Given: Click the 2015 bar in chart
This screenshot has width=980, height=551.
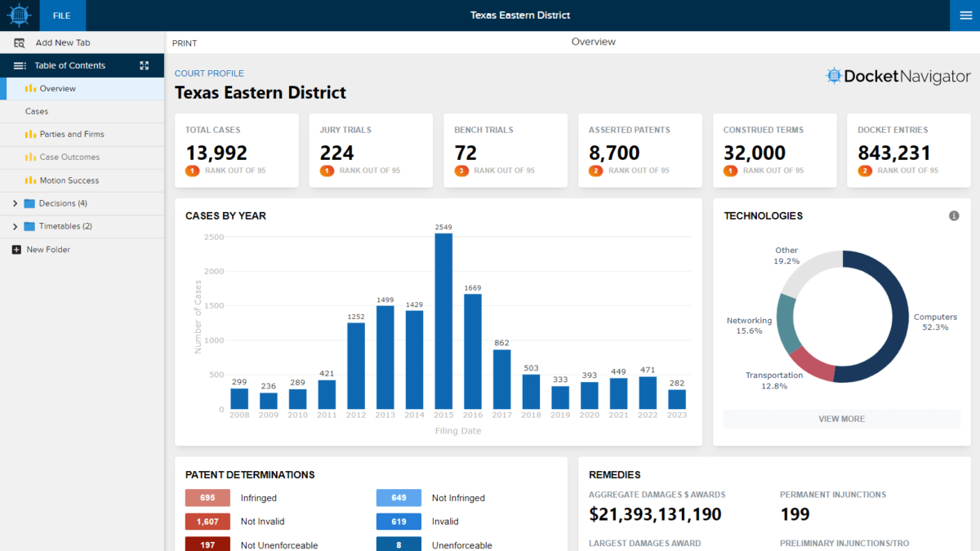Looking at the screenshot, I should coord(443,321).
